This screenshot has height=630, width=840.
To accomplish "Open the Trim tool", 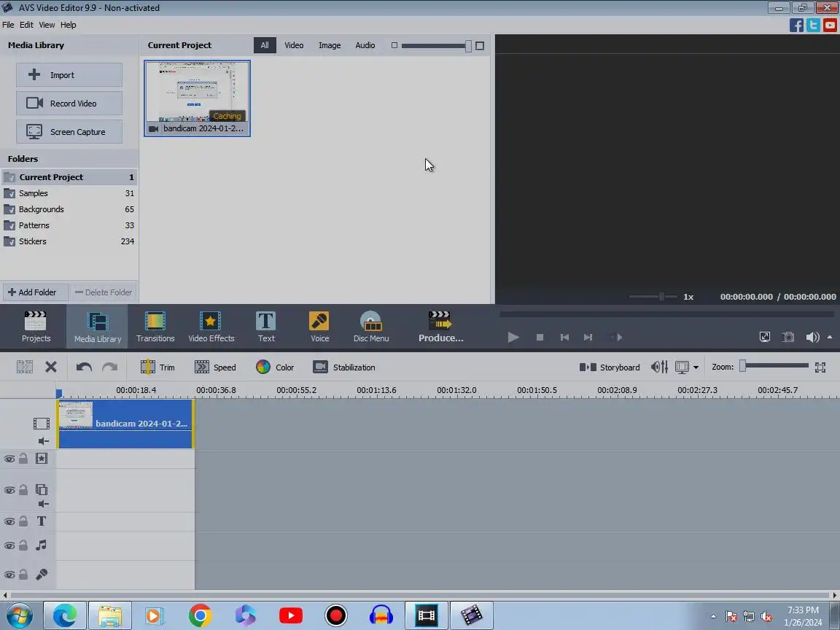I will (x=157, y=367).
